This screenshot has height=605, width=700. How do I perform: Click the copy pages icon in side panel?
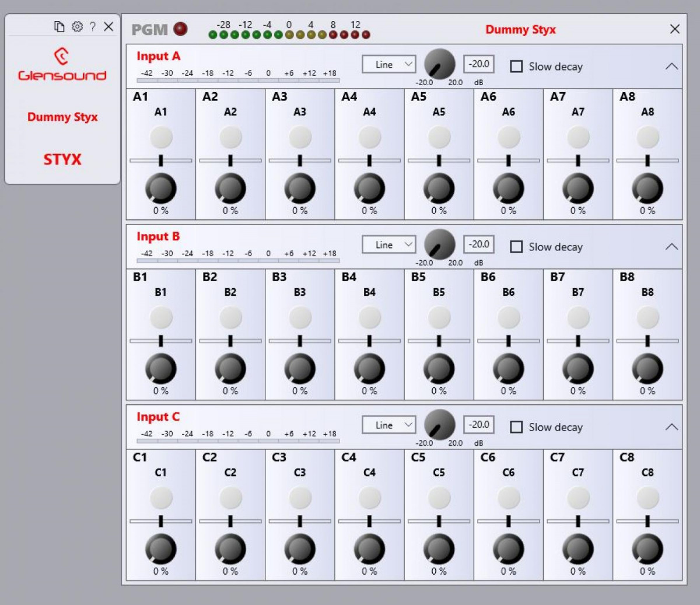pos(59,26)
